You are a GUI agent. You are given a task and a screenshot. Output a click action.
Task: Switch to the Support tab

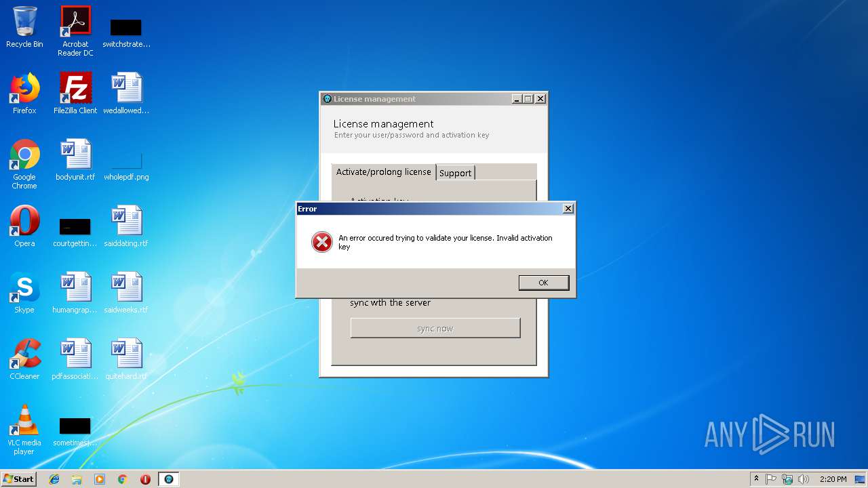455,173
